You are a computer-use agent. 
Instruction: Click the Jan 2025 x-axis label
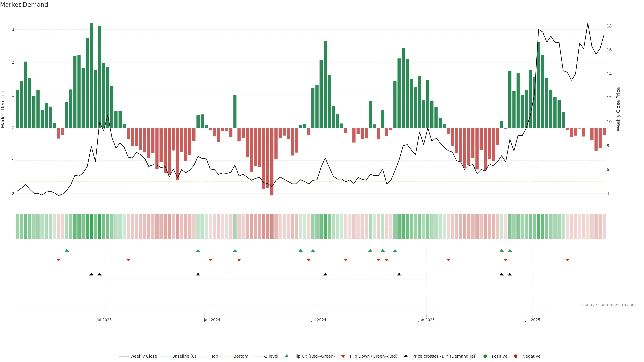coord(426,320)
